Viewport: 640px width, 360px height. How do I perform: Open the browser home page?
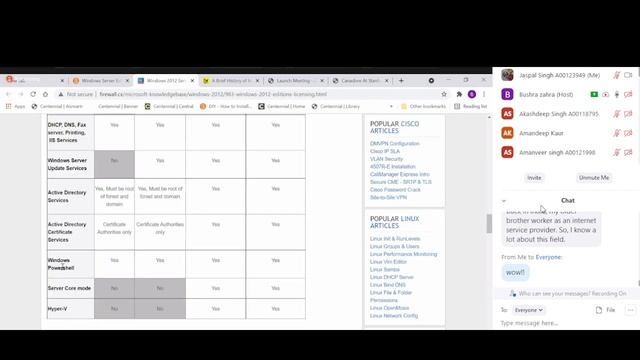point(45,94)
